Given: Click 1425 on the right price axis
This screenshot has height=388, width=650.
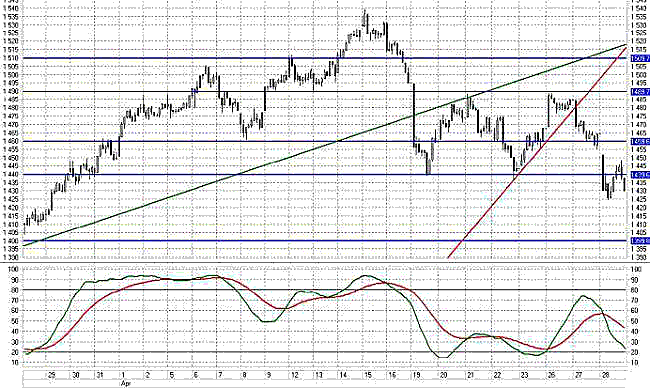Looking at the screenshot, I should point(639,199).
